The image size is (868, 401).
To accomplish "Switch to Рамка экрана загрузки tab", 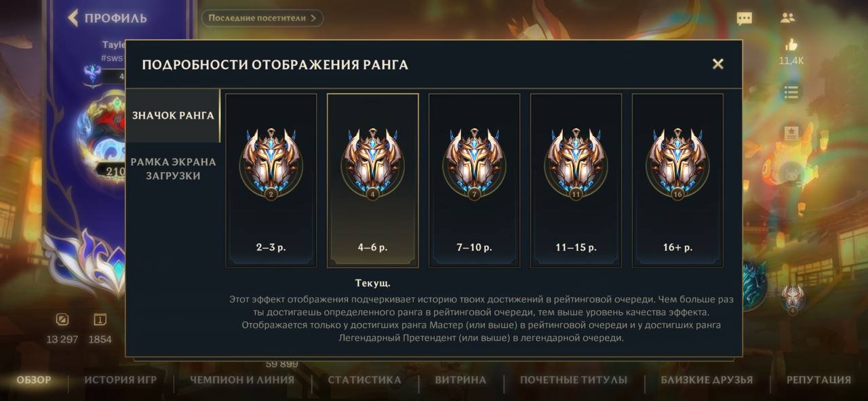I will point(173,169).
